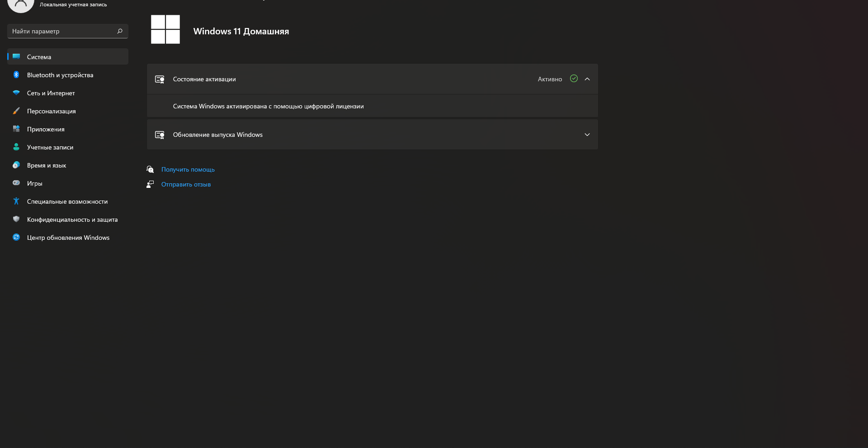Click the Учетные записи person icon
Viewport: 868px width, 448px height.
[x=16, y=147]
